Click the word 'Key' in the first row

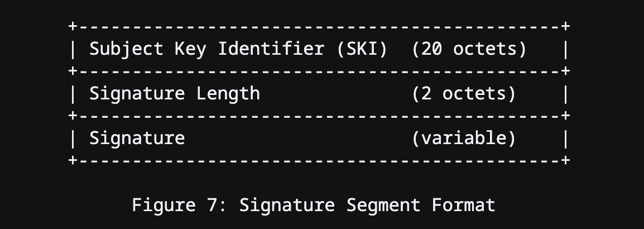[x=190, y=49]
